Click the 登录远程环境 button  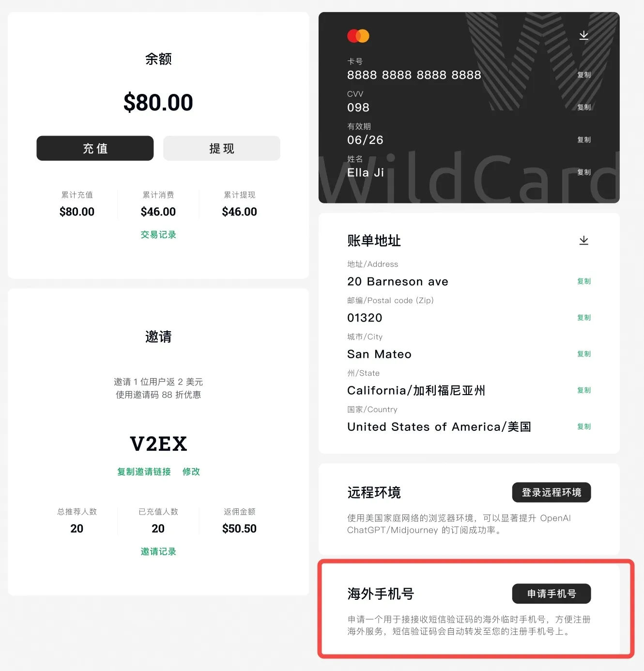point(552,492)
